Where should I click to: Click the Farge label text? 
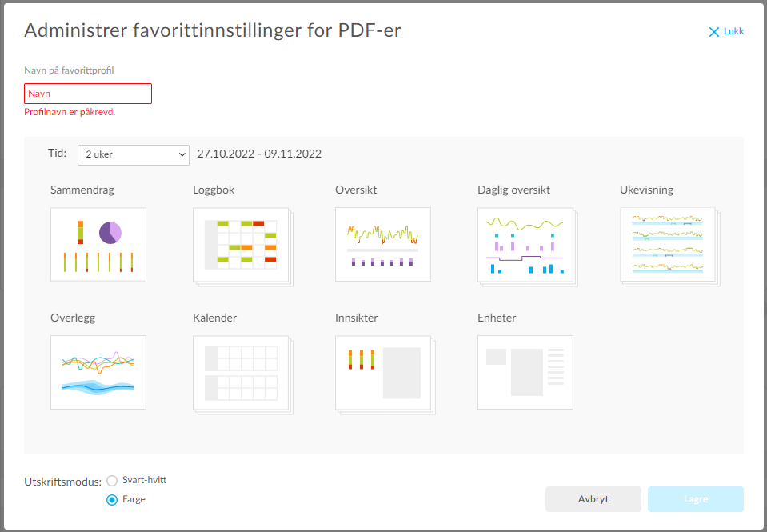134,499
